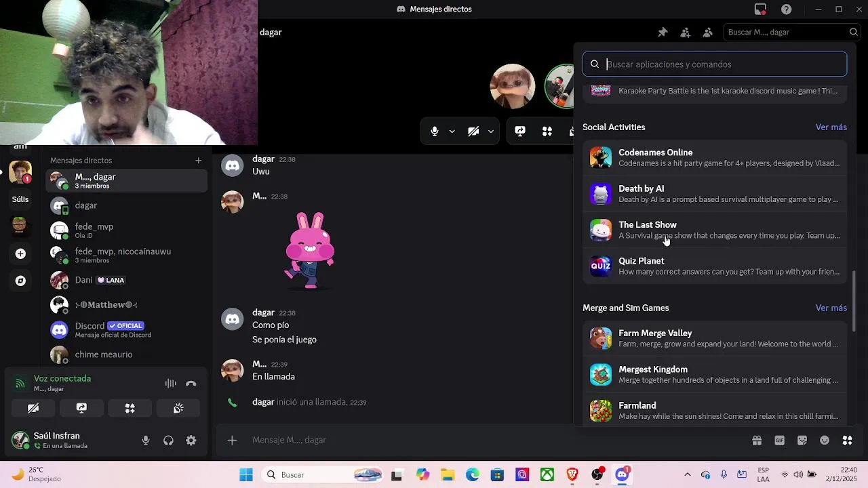
Task: Open Discover servers compass icon
Action: (20, 281)
